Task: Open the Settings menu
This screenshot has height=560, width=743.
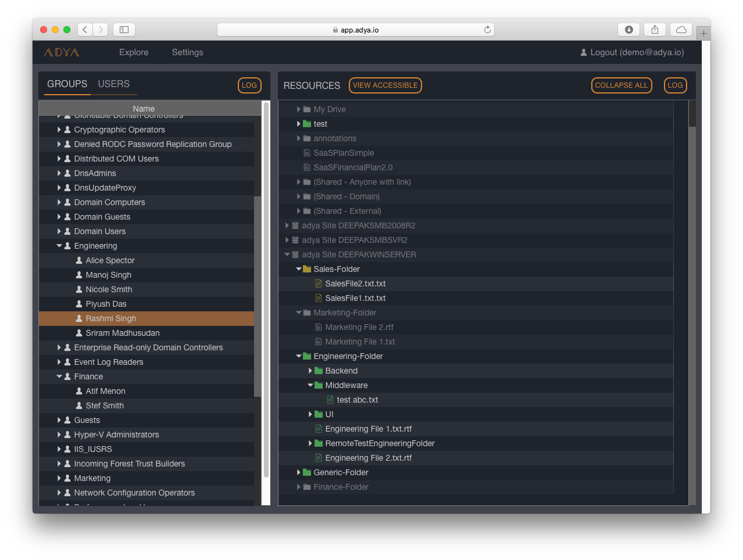Action: coord(187,52)
